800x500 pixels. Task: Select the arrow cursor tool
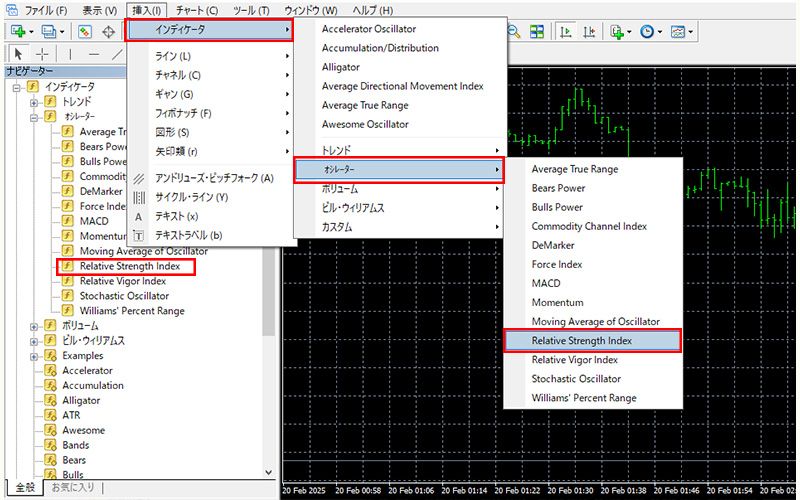[x=17, y=53]
